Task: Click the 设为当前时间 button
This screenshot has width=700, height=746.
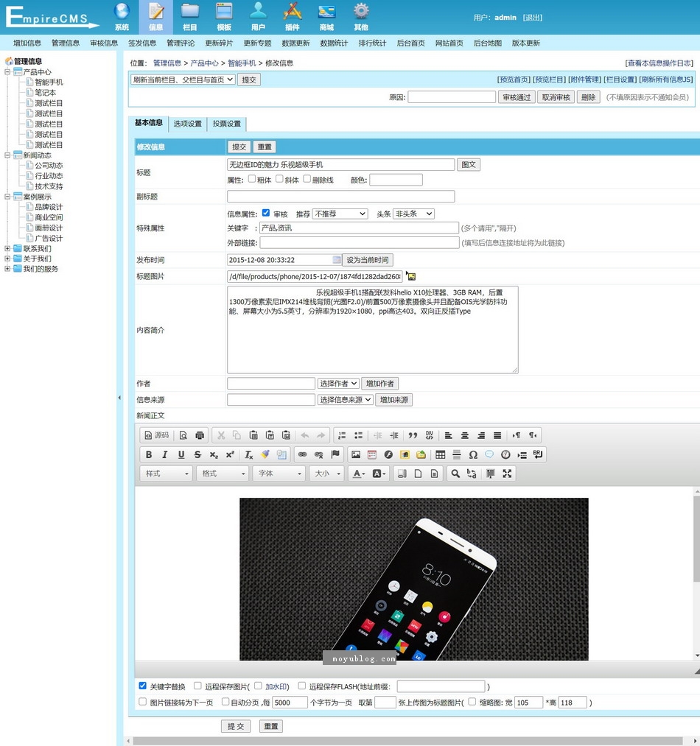Action: 367,260
